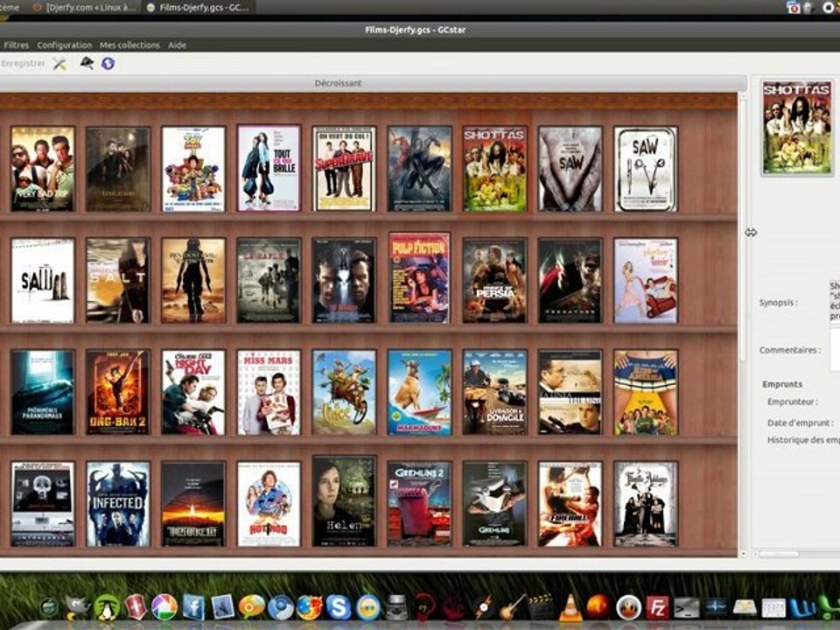Image resolution: width=840 pixels, height=630 pixels.
Task: Select the Night and Day poster
Action: tap(193, 392)
